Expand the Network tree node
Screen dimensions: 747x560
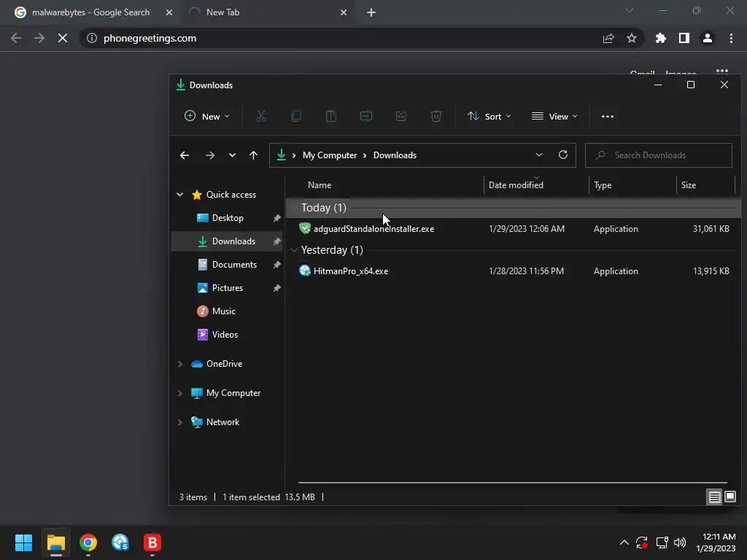point(179,422)
